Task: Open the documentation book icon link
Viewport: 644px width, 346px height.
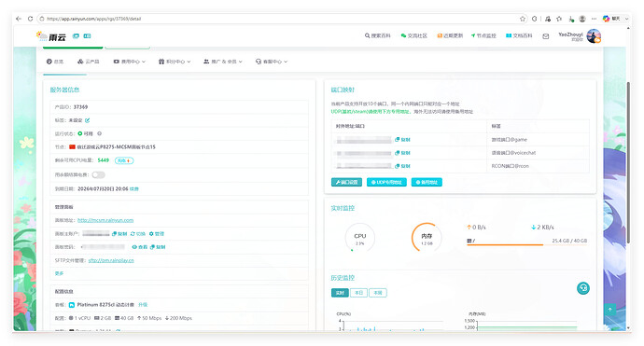Action: coord(519,35)
